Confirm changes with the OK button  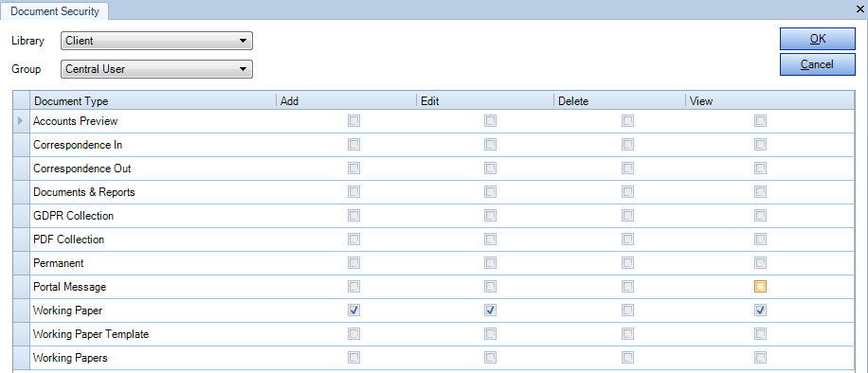click(x=818, y=39)
